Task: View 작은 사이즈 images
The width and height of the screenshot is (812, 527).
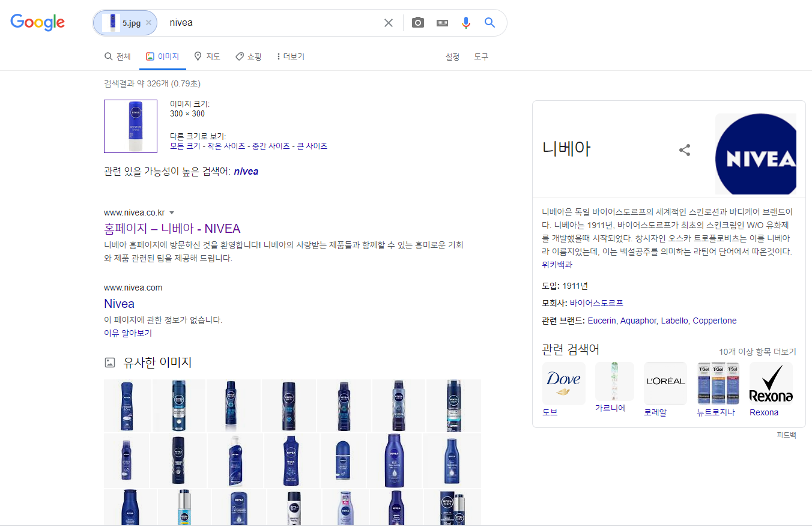Action: (226, 146)
